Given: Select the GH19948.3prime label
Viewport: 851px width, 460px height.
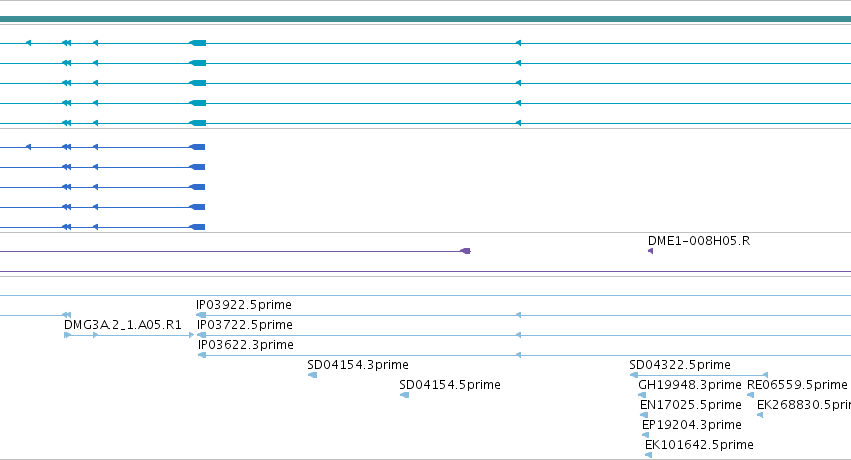Looking at the screenshot, I should tap(690, 385).
